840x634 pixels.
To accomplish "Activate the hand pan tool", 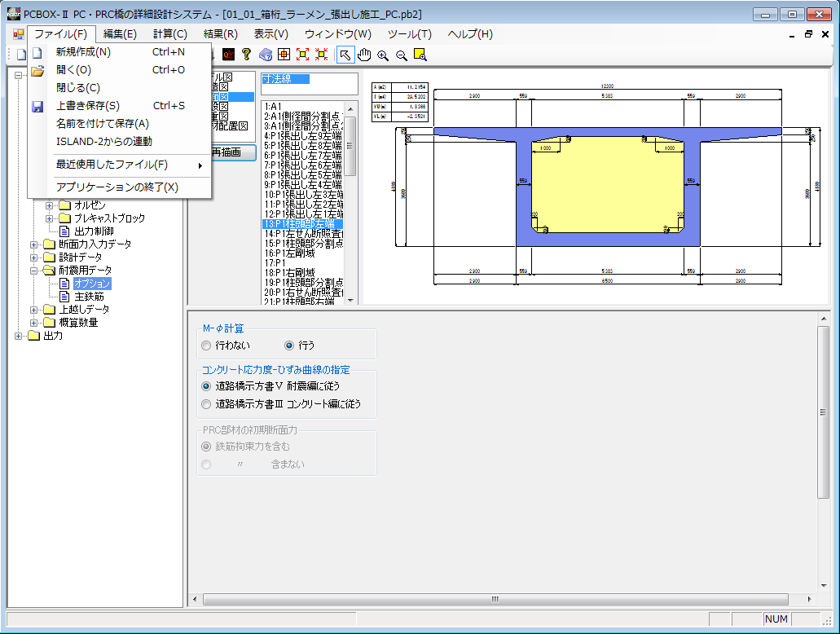I will 364,55.
